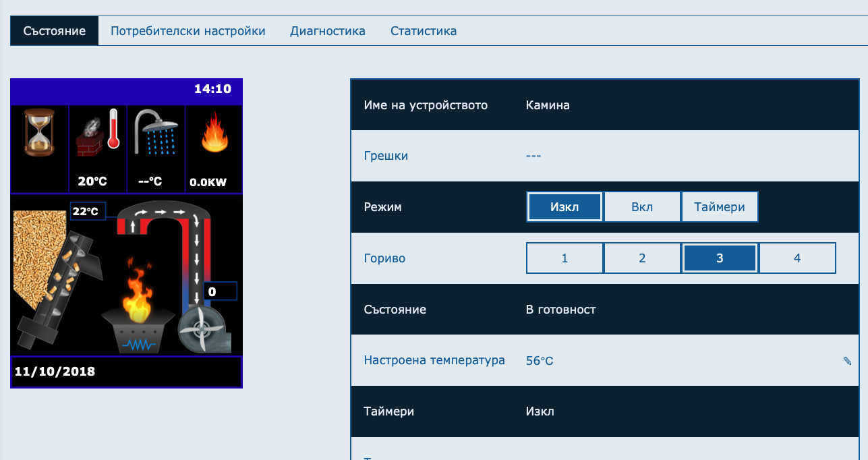
Task: Click the 56°C set temperature value
Action: pyautogui.click(x=540, y=361)
